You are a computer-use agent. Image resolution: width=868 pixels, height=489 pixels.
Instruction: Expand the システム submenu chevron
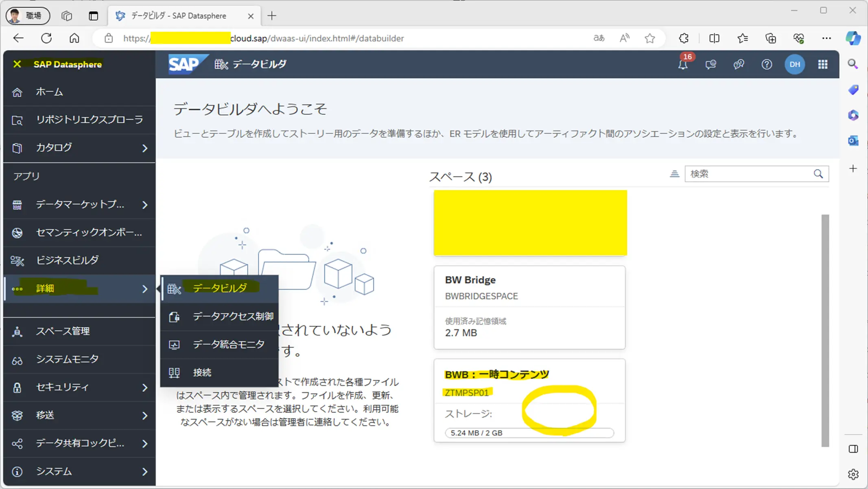tap(145, 472)
